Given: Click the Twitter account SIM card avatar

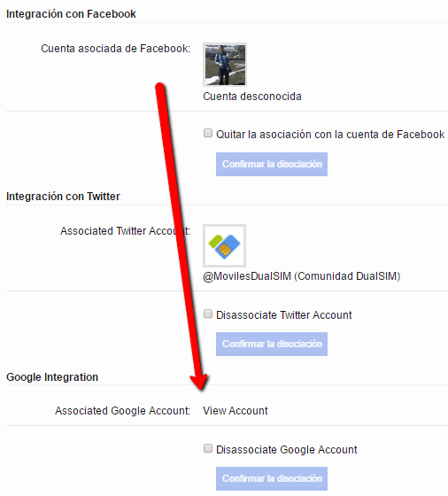Looking at the screenshot, I should coord(225,246).
